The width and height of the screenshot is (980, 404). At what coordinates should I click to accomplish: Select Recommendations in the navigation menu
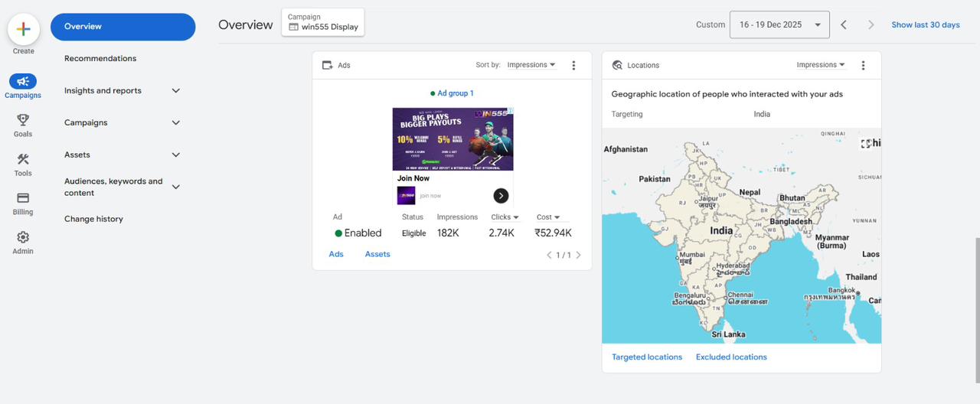tap(100, 58)
